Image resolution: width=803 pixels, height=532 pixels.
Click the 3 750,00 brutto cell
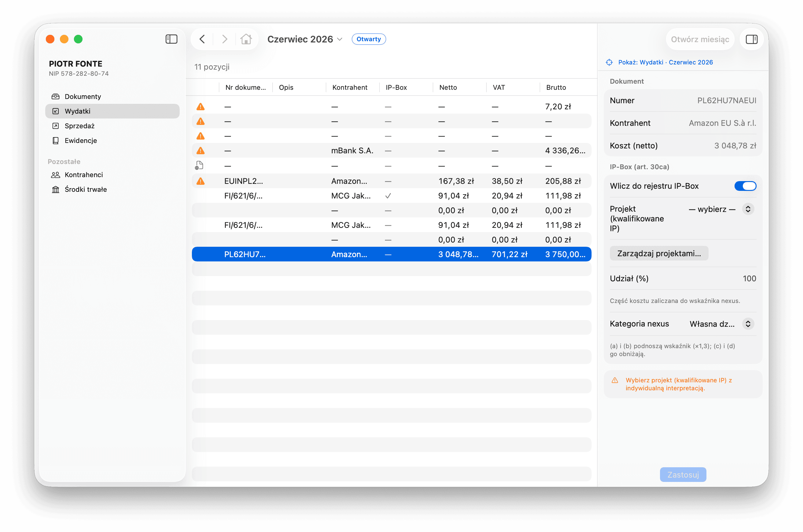pyautogui.click(x=565, y=254)
